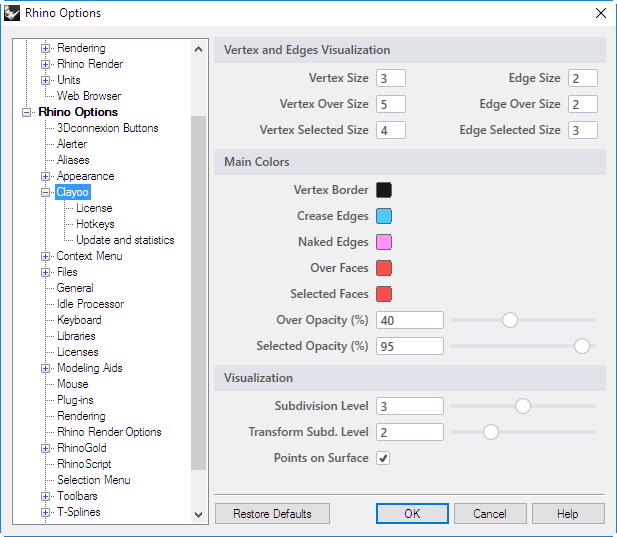This screenshot has width=617, height=537.
Task: Collapse the Rhino Options root node
Action: point(26,113)
